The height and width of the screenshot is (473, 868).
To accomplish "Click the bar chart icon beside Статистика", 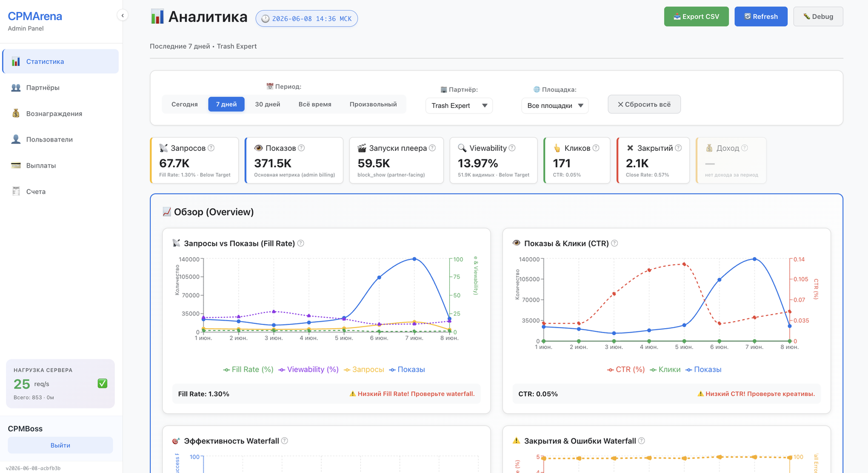I will 16,61.
